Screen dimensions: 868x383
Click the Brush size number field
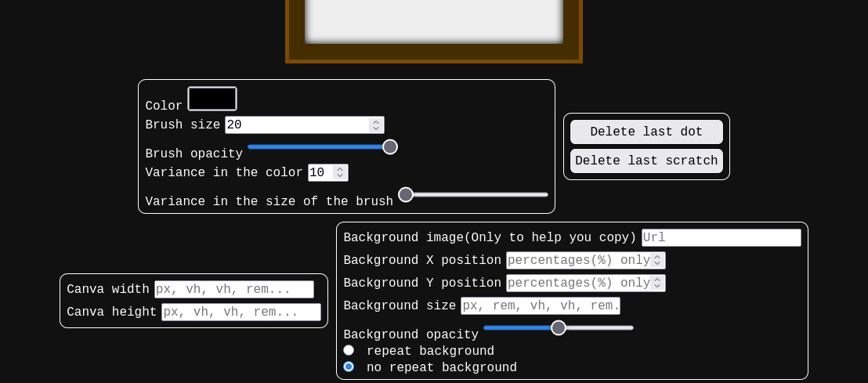(305, 125)
